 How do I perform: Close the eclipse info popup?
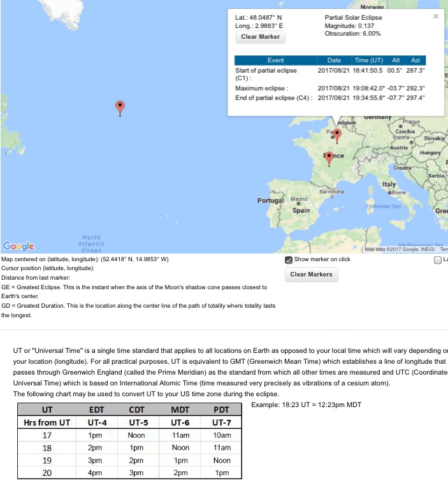[x=436, y=17]
